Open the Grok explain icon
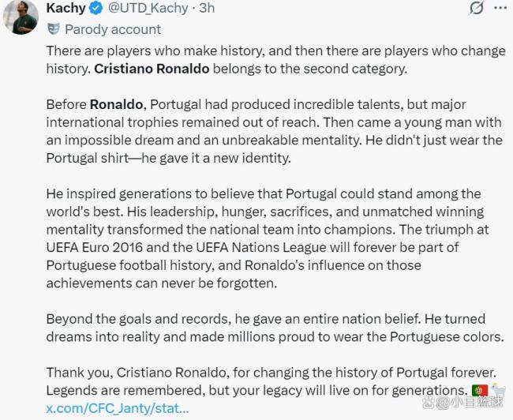This screenshot has height=420, width=513. [477, 8]
